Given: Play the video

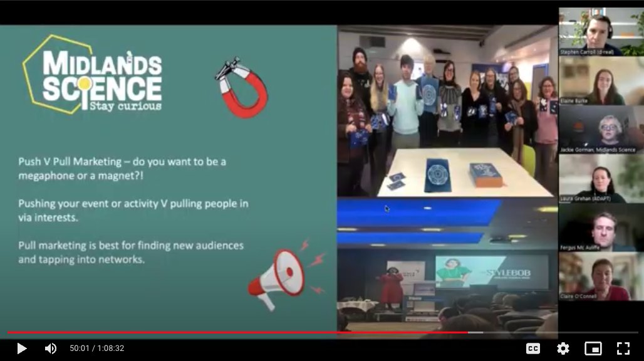Looking at the screenshot, I should (21, 348).
